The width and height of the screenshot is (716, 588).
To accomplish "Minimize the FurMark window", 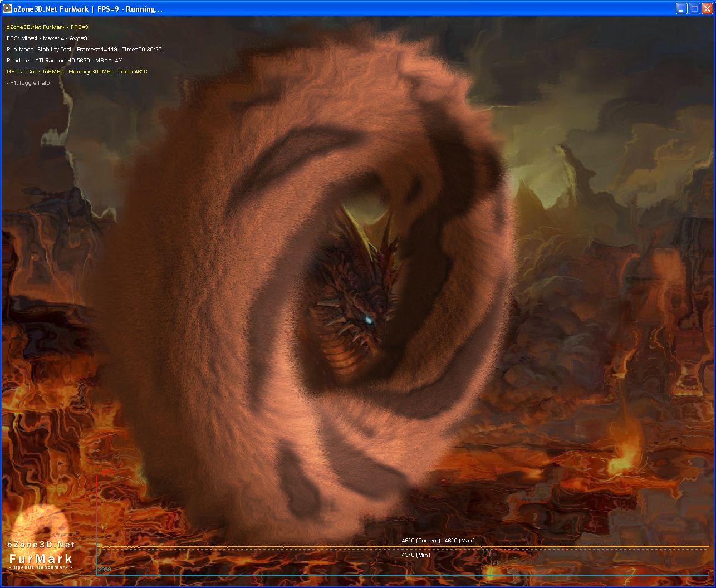I will pos(682,9).
